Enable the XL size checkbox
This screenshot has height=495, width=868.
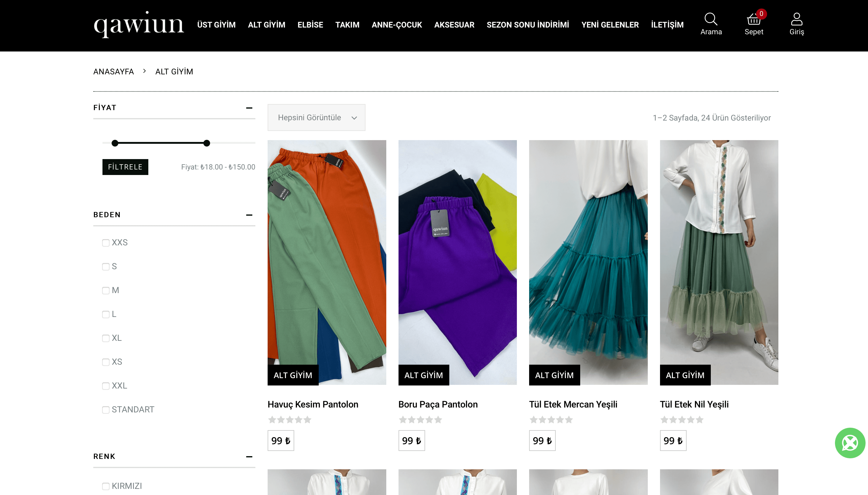106,338
